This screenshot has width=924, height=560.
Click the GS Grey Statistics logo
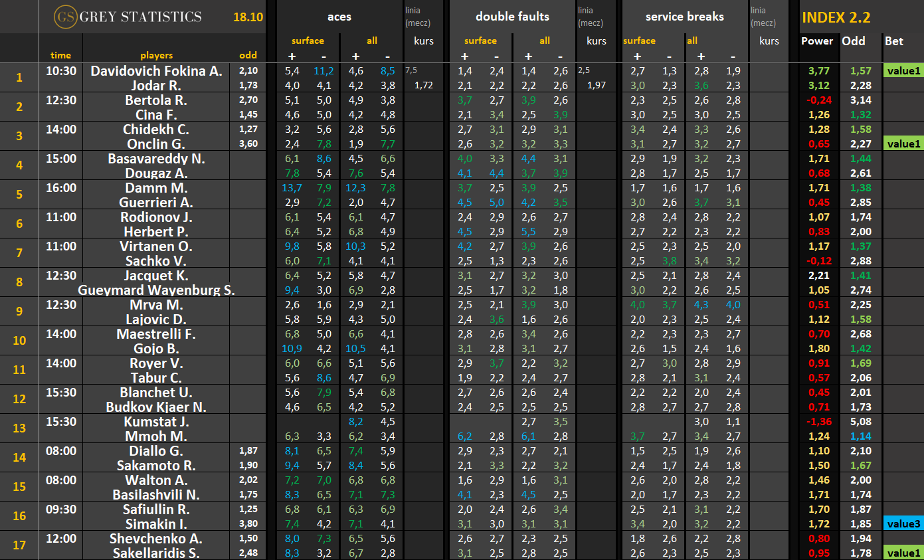tap(128, 17)
